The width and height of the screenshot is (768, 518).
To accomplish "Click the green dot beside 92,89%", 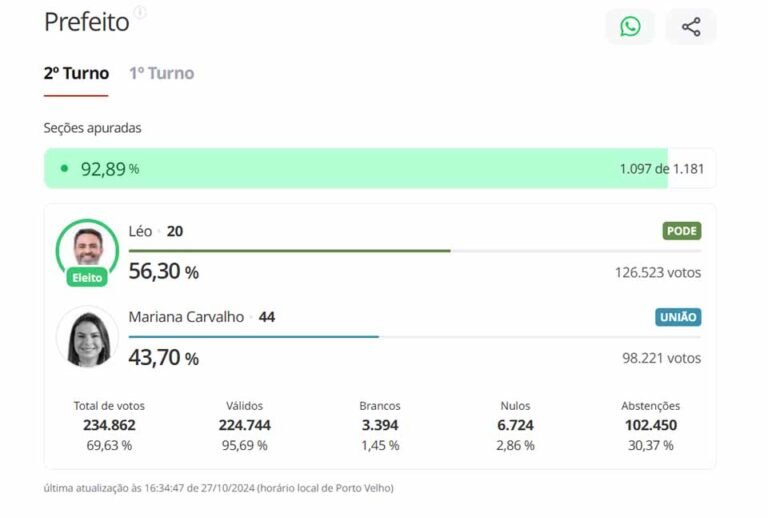I will [64, 168].
